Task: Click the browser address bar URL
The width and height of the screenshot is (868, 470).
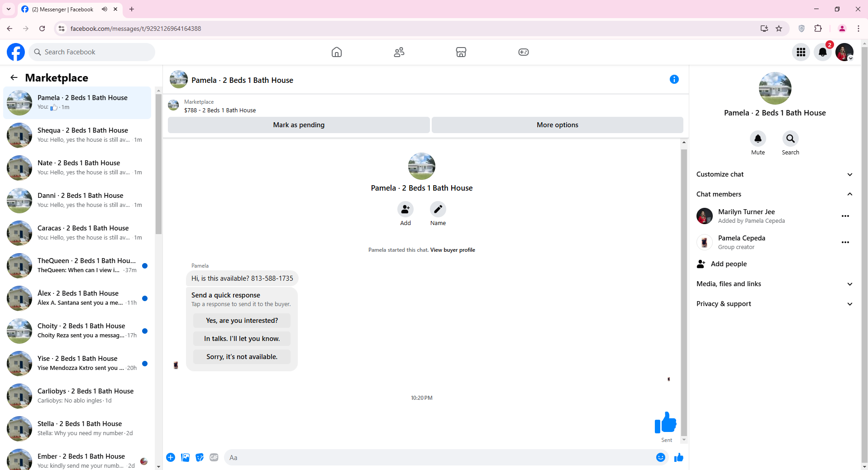Action: point(136,29)
